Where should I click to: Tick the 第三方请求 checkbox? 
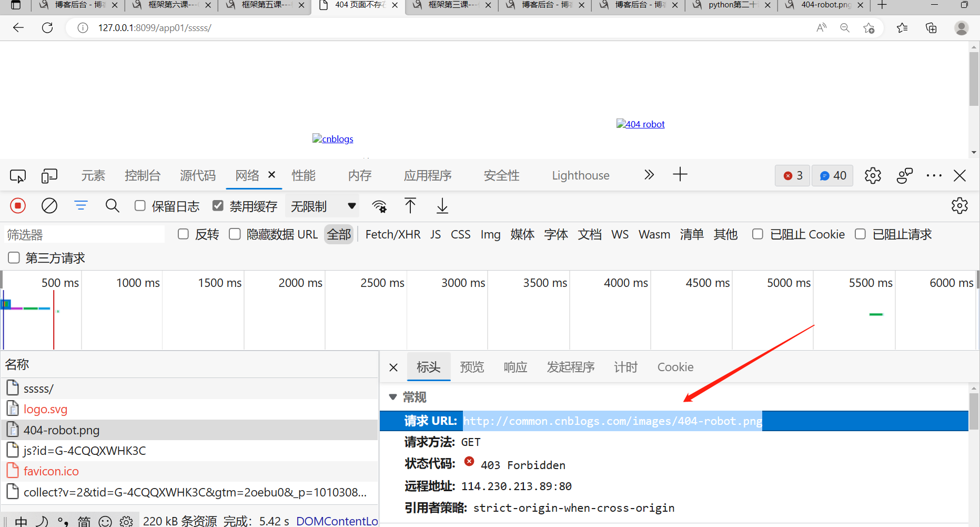pyautogui.click(x=14, y=258)
